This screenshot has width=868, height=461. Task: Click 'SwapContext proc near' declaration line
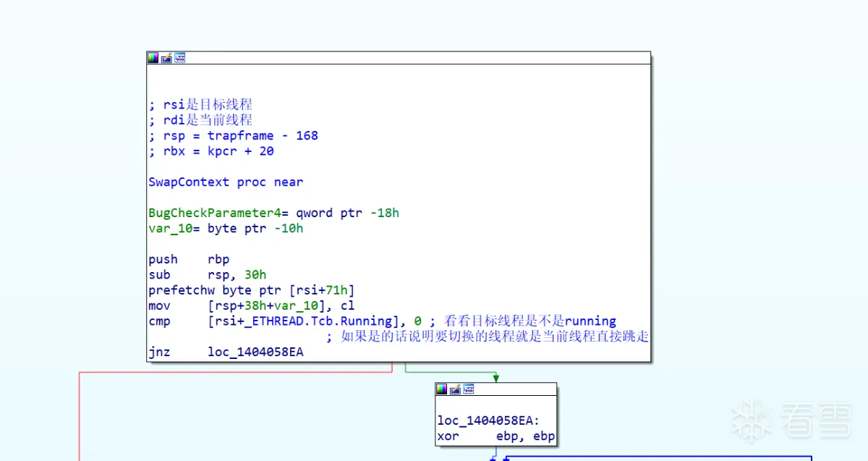click(226, 182)
